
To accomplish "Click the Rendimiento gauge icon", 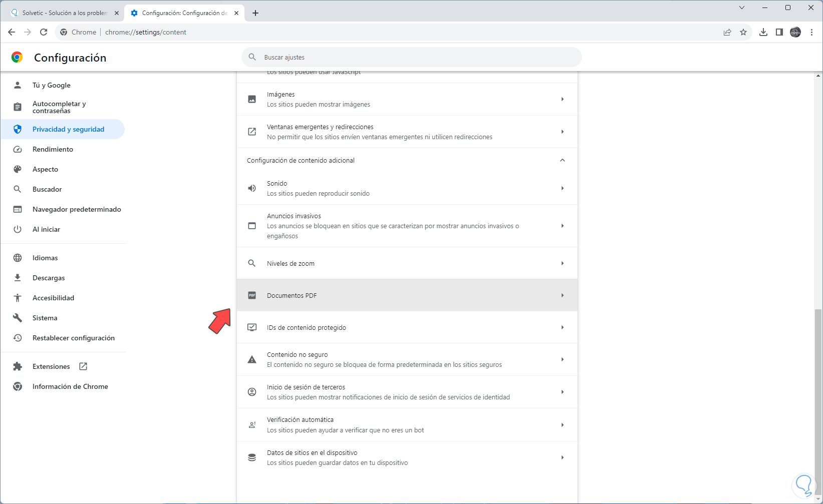I will click(18, 149).
